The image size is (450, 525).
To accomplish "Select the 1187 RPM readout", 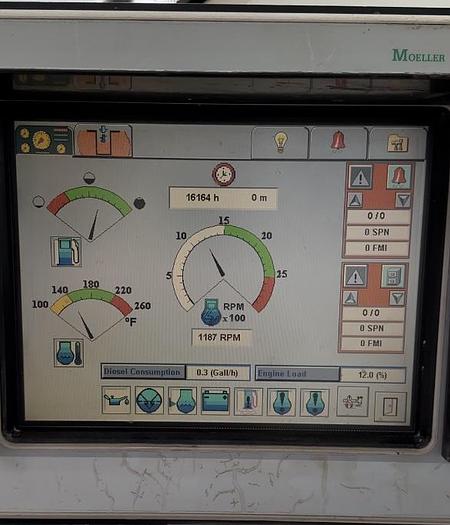I will click(x=221, y=337).
